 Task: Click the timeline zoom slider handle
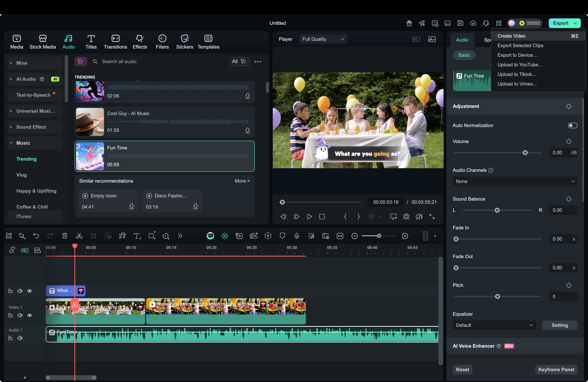pyautogui.click(x=379, y=236)
